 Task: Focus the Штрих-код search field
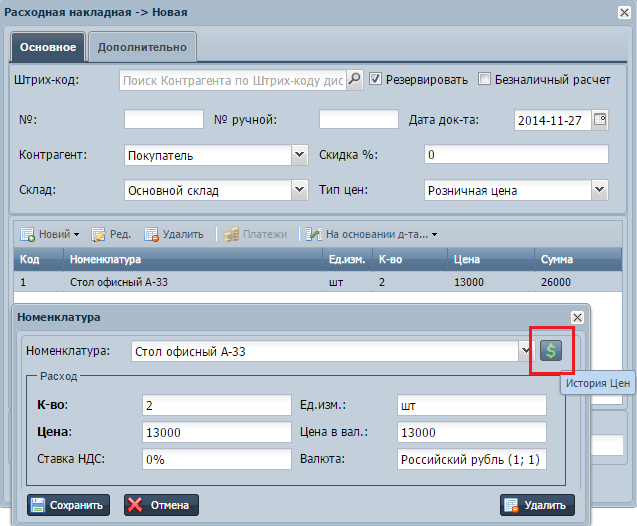pos(233,80)
